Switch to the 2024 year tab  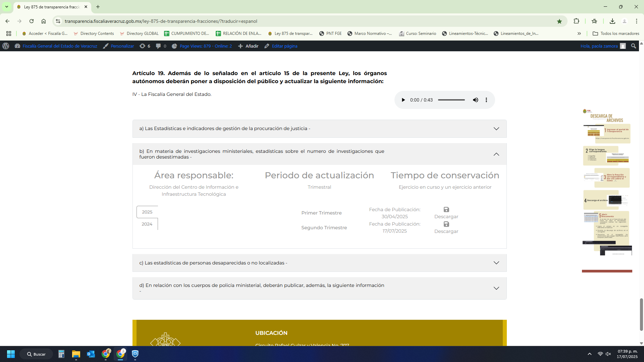[147, 224]
